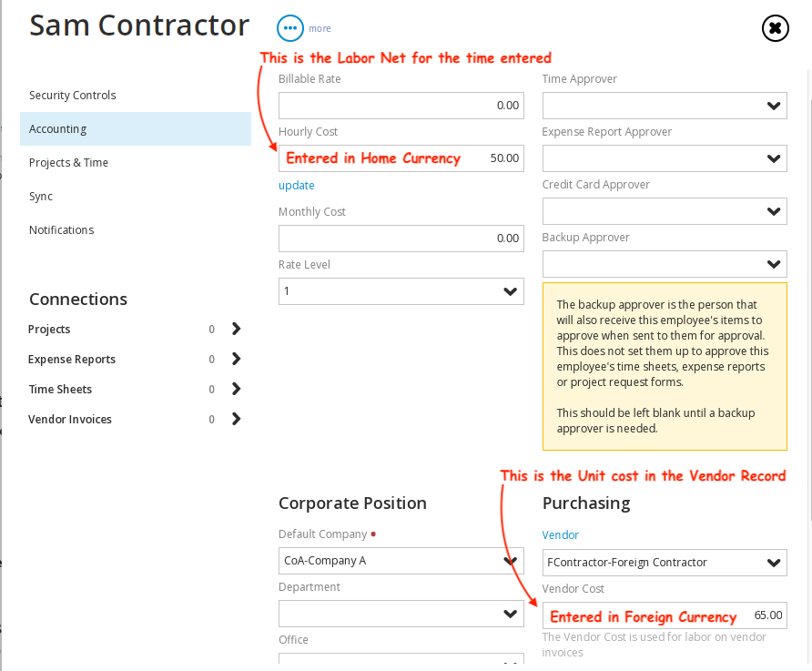The width and height of the screenshot is (812, 671).
Task: Click the update link under Hourly Cost
Action: pyautogui.click(x=296, y=186)
